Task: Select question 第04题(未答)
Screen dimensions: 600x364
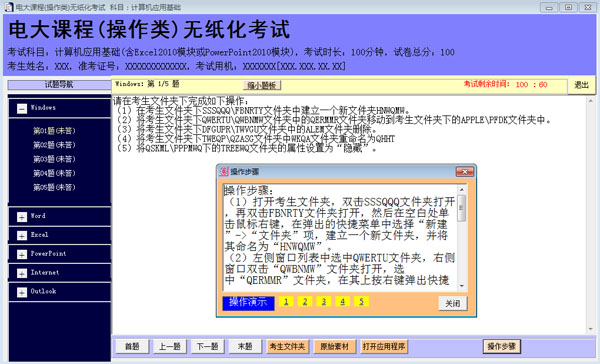Action: click(54, 173)
